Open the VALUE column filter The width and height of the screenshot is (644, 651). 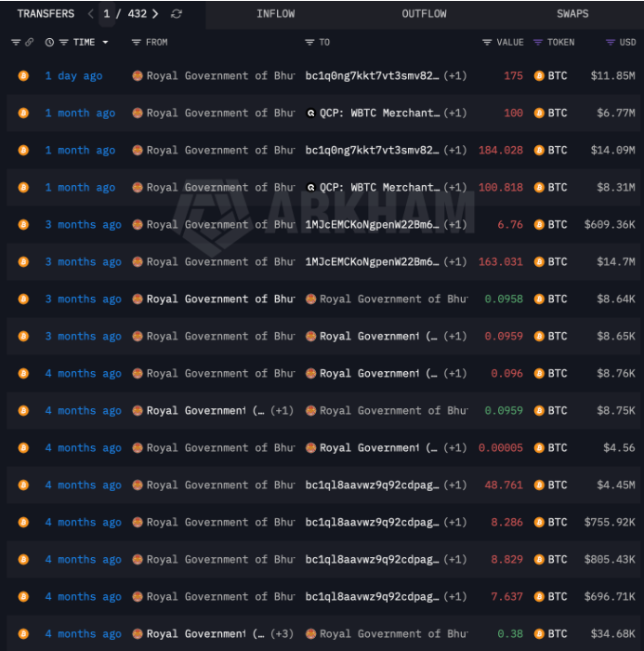point(487,43)
